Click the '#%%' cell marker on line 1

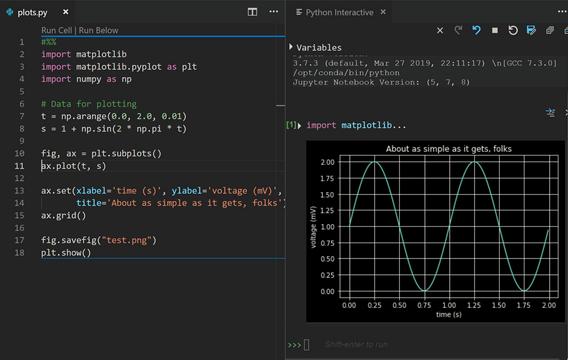49,42
